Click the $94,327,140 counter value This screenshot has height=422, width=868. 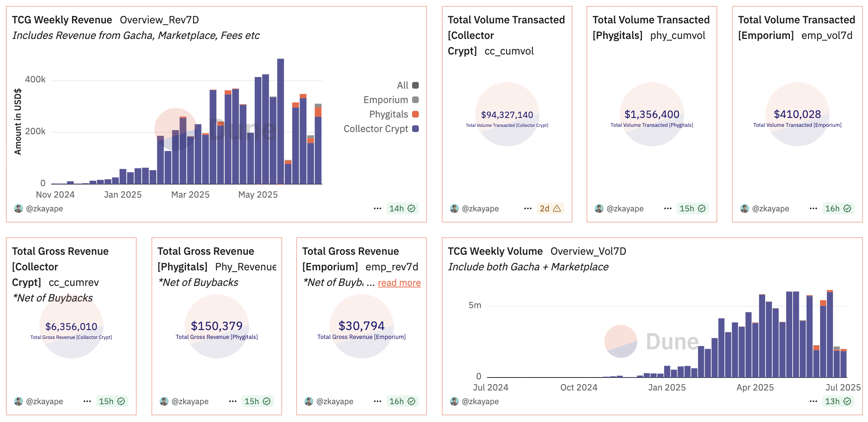pos(507,115)
